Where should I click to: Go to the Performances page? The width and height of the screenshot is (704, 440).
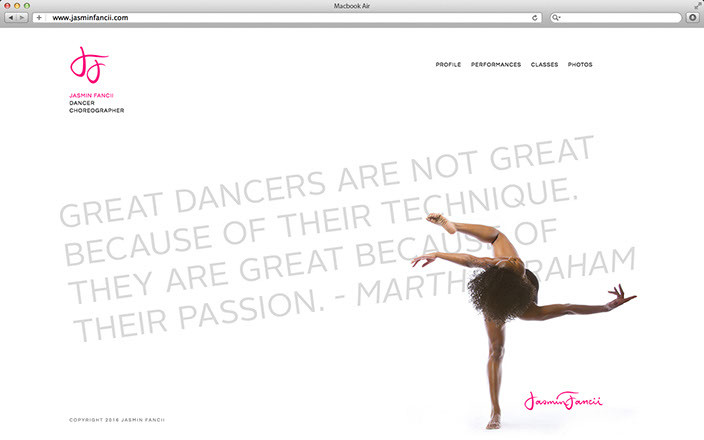496,65
